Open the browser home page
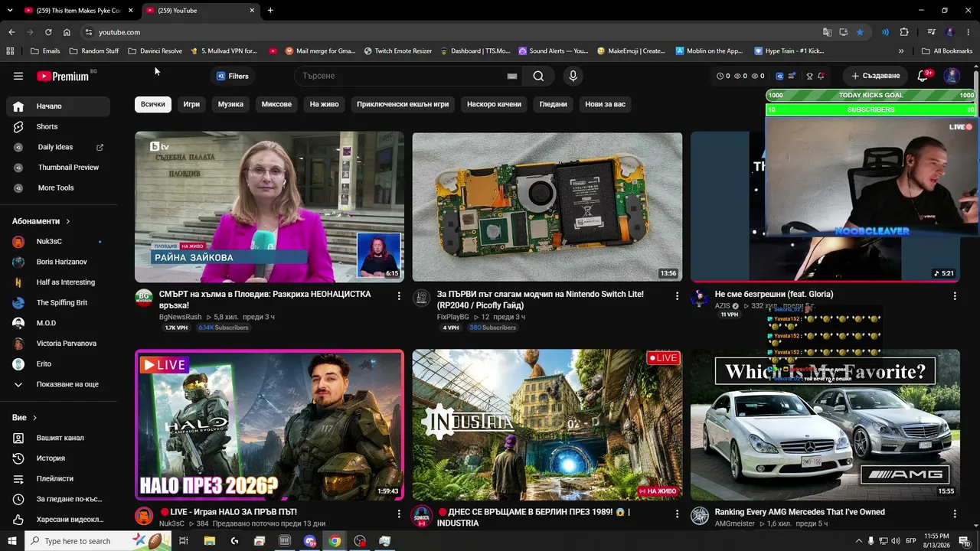This screenshot has height=551, width=980. pyautogui.click(x=67, y=32)
